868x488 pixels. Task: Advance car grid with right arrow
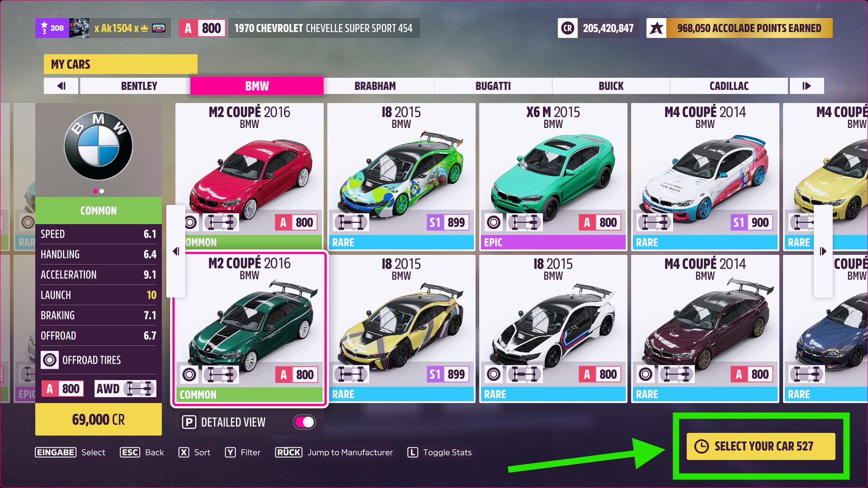[823, 251]
